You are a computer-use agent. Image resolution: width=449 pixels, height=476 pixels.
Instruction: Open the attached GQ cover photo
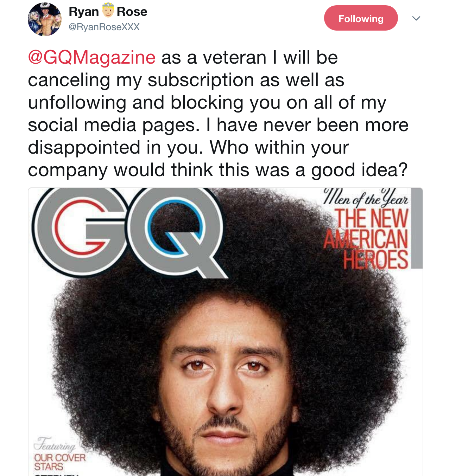[x=225, y=332]
